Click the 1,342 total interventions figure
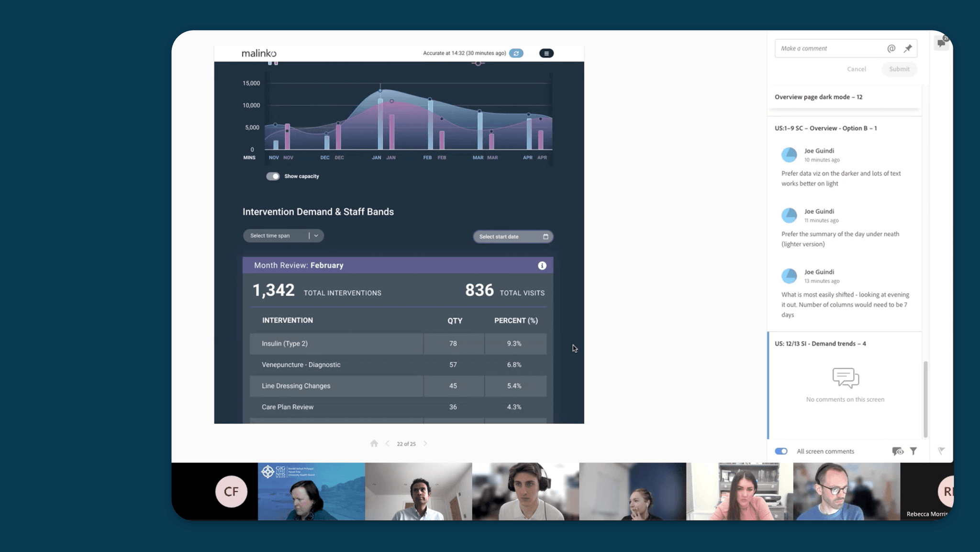 (273, 290)
